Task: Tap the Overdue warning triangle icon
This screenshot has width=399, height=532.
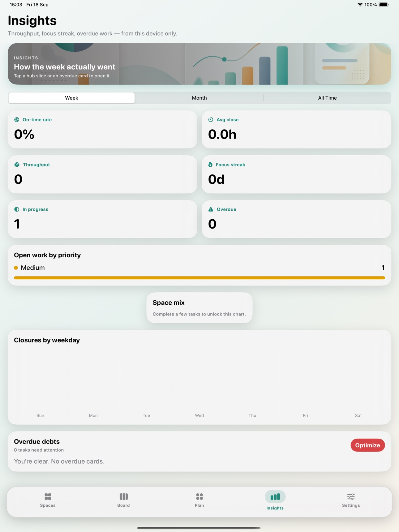Action: tap(211, 209)
